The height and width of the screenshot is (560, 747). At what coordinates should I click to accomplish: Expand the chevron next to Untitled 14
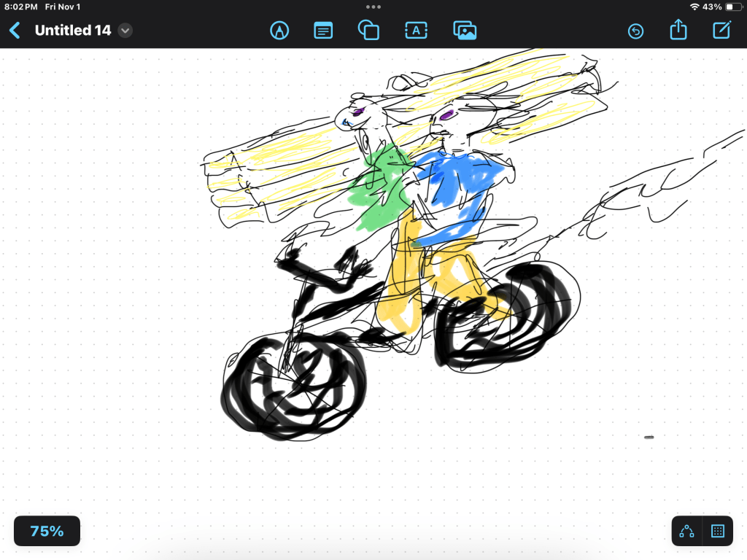[x=125, y=31]
